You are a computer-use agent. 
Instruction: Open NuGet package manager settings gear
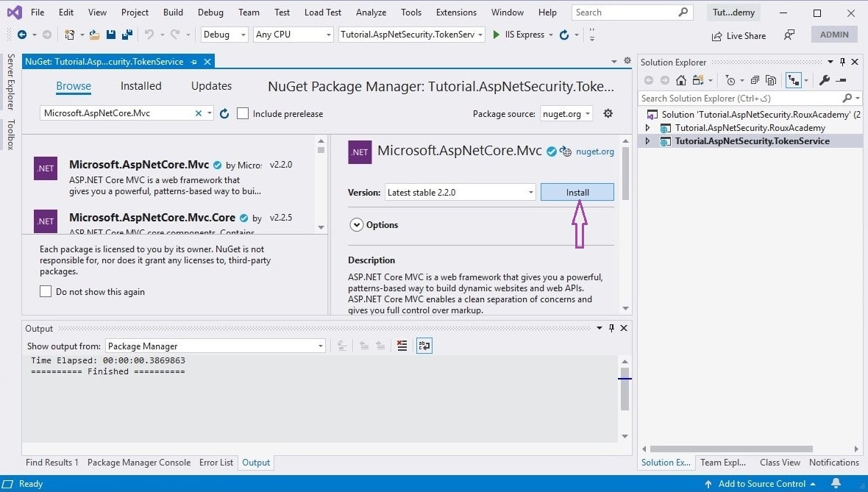(609, 113)
